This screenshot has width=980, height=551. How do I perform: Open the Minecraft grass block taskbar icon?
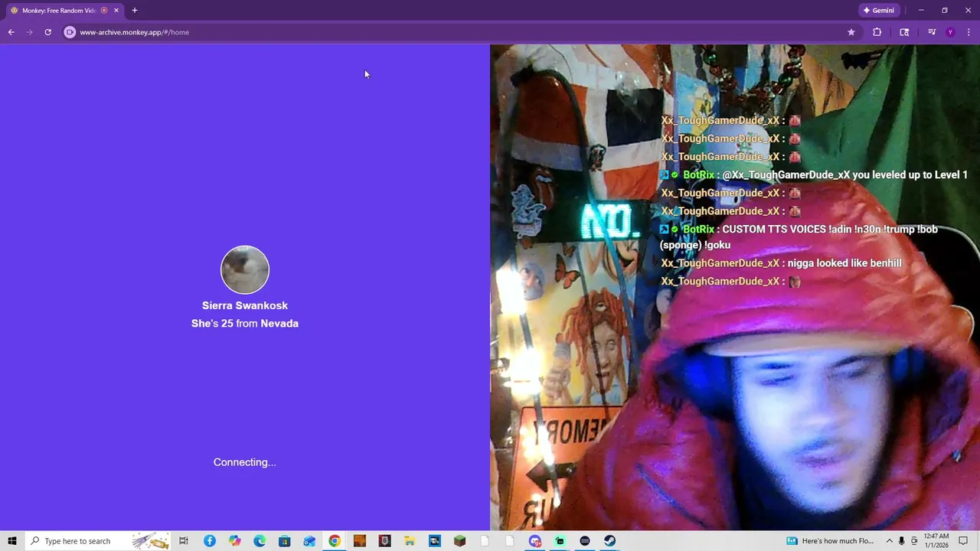point(459,541)
